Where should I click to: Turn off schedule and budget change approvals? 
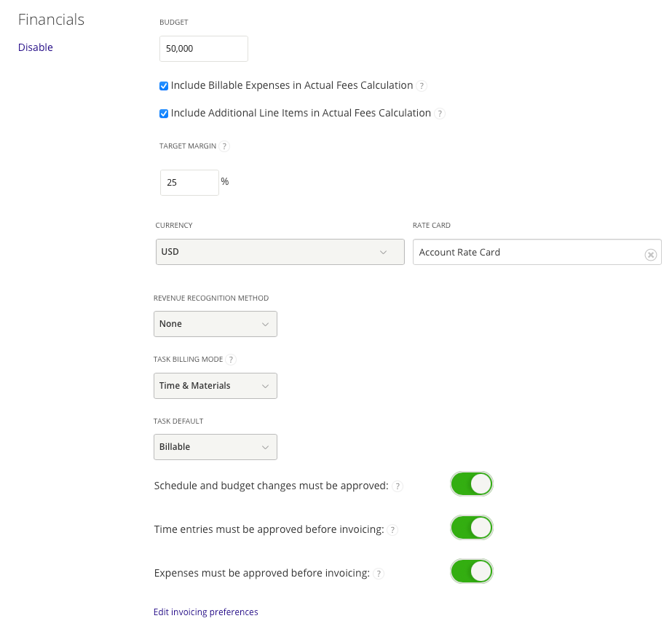click(x=471, y=483)
